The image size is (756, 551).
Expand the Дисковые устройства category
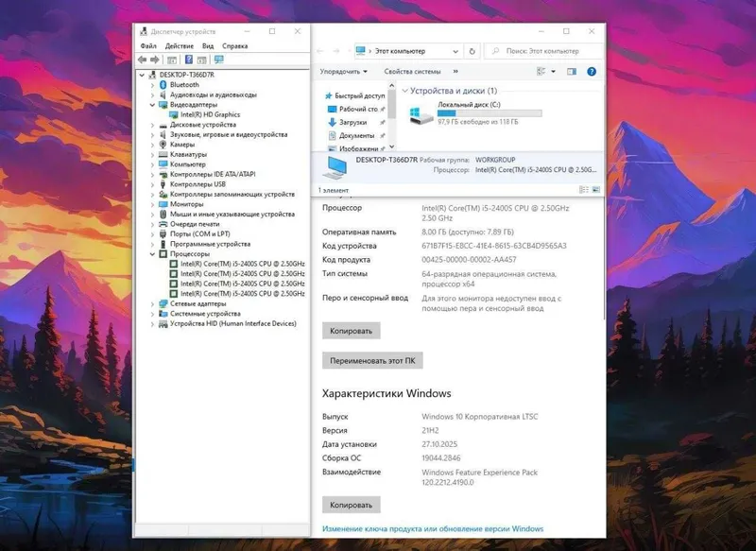pos(152,125)
